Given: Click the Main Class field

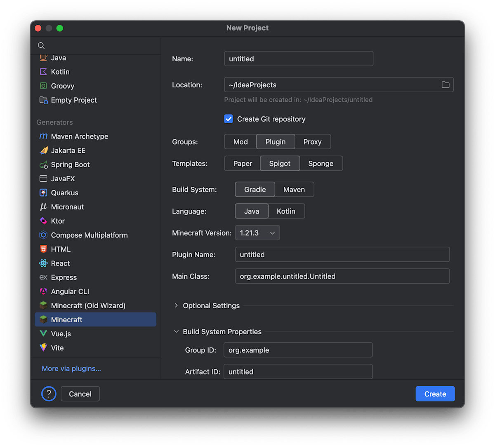Looking at the screenshot, I should pos(342,276).
